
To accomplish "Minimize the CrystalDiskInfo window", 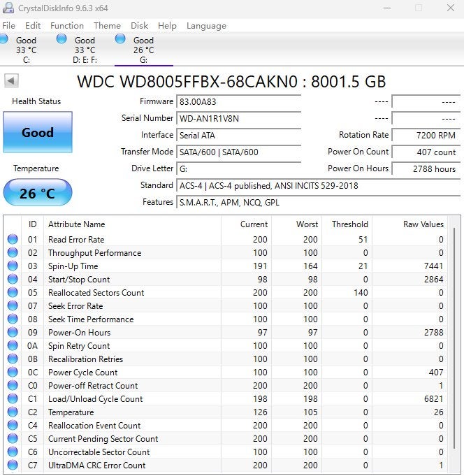I will 387,8.
